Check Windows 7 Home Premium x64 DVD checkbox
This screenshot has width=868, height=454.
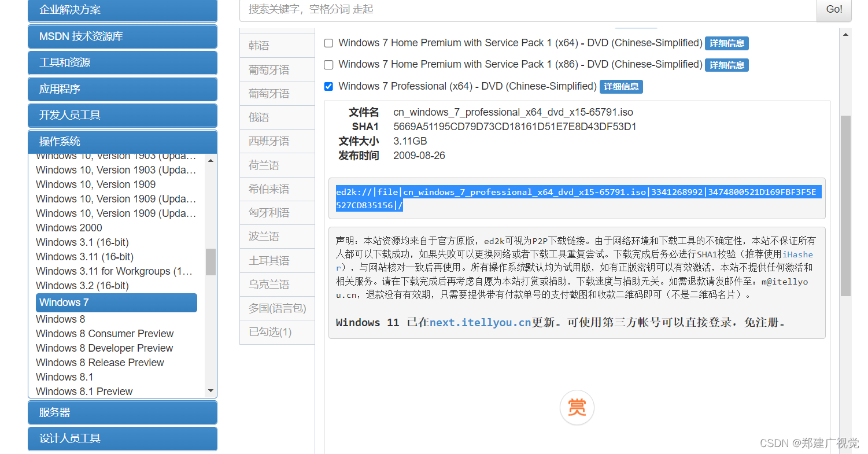[x=328, y=43]
